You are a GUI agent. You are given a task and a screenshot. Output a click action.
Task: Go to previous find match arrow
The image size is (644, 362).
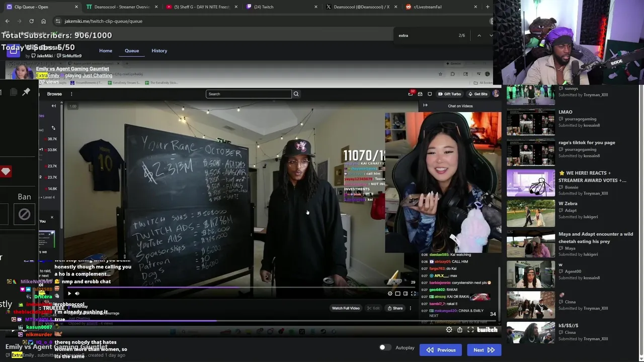click(479, 36)
